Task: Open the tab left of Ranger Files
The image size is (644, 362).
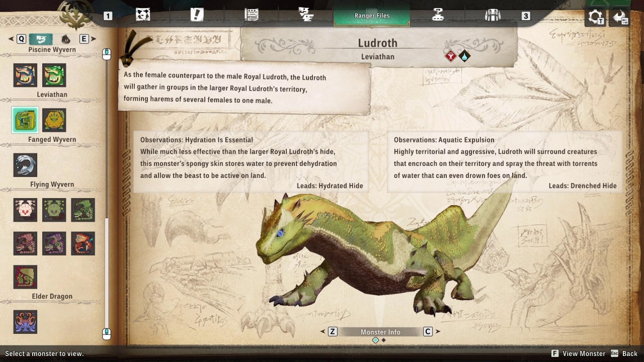Action: pos(306,15)
